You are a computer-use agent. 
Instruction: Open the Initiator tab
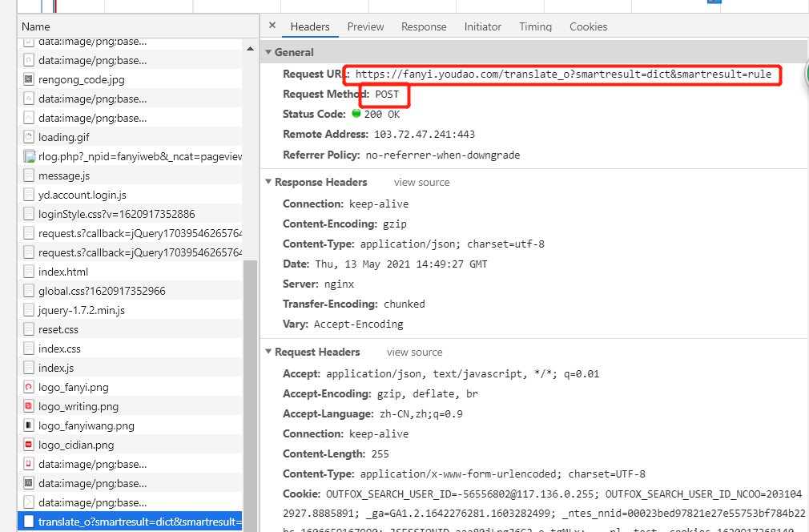[x=482, y=26]
